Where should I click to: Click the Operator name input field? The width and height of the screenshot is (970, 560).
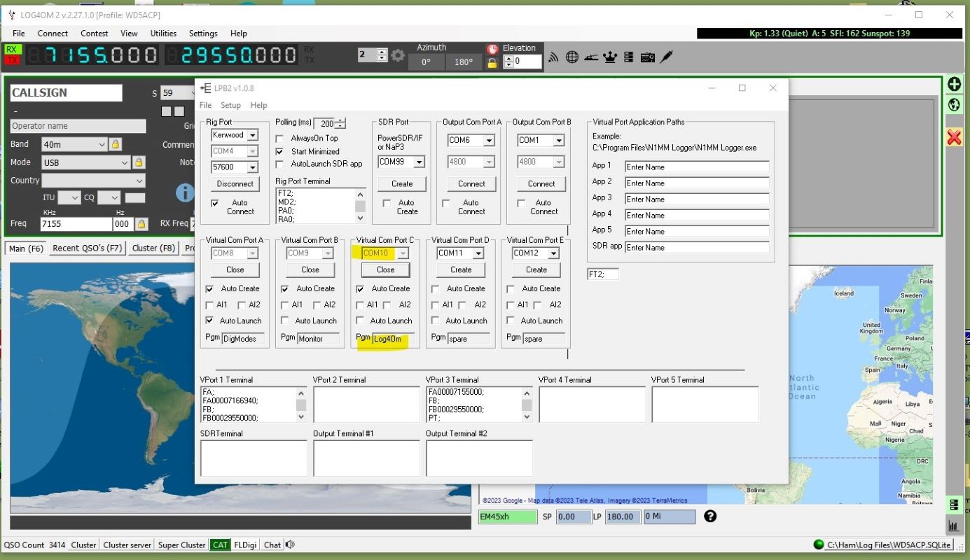(x=78, y=126)
